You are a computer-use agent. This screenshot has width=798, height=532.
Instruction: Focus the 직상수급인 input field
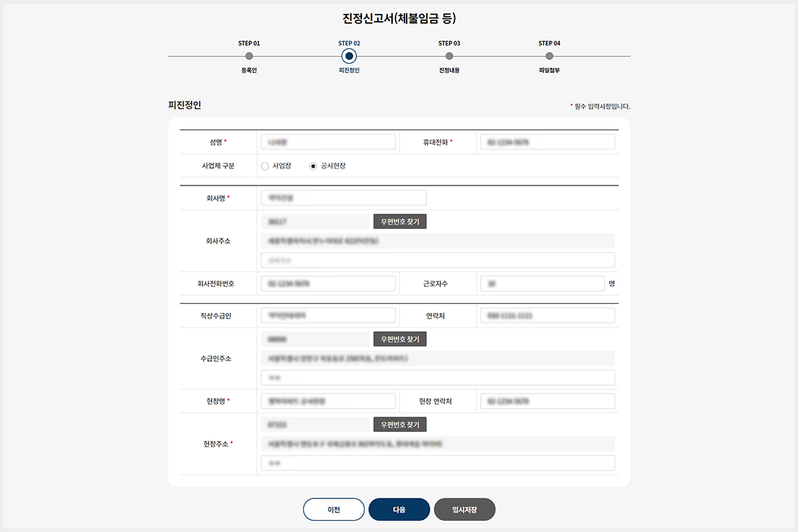click(328, 316)
